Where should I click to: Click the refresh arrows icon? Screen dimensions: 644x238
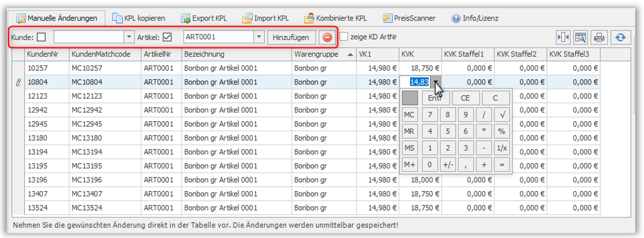pyautogui.click(x=620, y=37)
